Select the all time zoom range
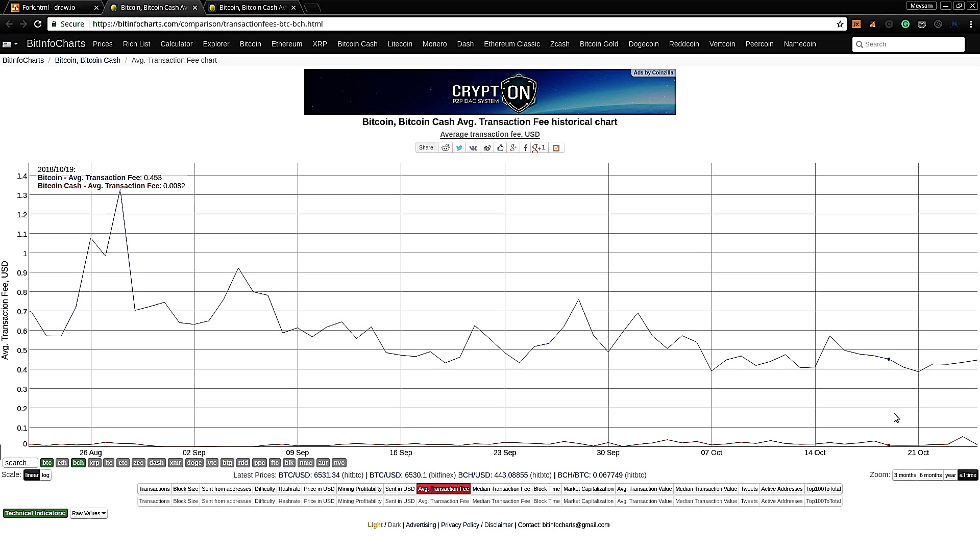Image resolution: width=980 pixels, height=551 pixels. click(968, 475)
